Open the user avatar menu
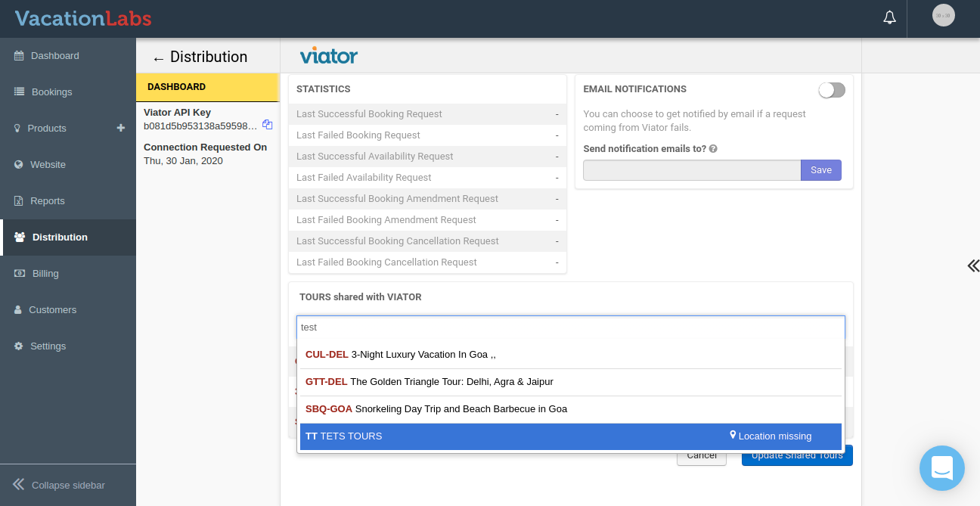The height and width of the screenshot is (506, 980). [x=943, y=15]
